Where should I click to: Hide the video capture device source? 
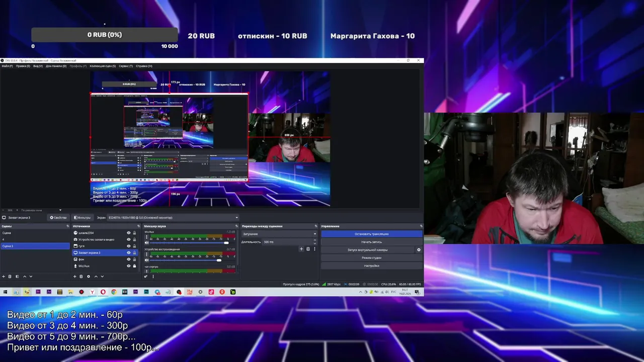coord(128,239)
